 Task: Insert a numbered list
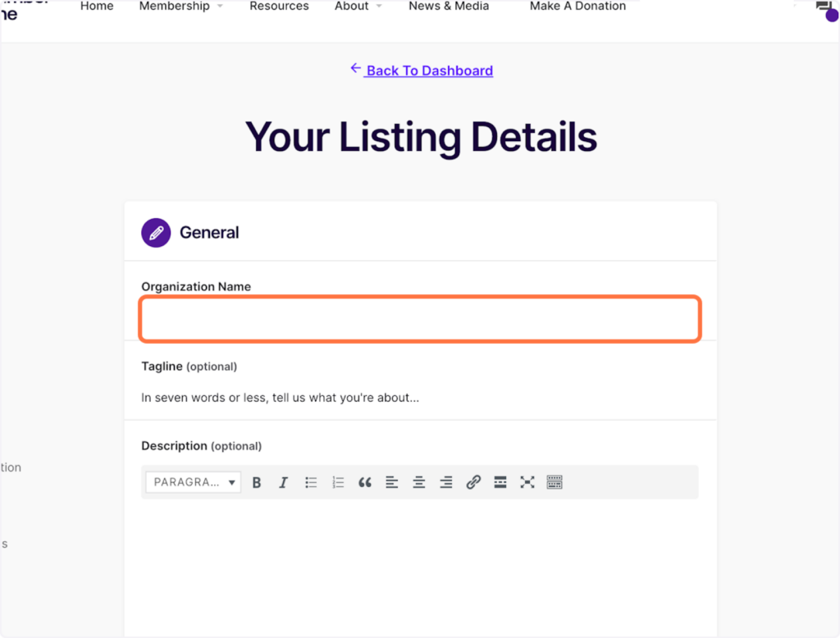pos(337,482)
